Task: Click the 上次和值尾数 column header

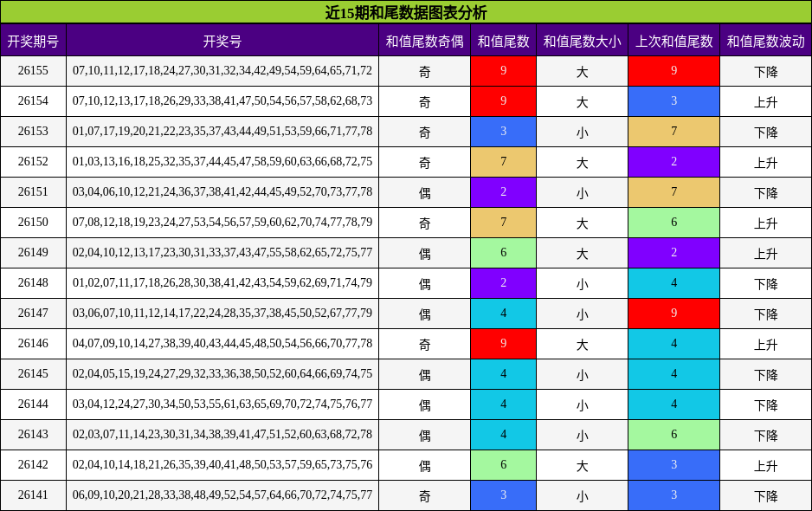Action: click(673, 41)
